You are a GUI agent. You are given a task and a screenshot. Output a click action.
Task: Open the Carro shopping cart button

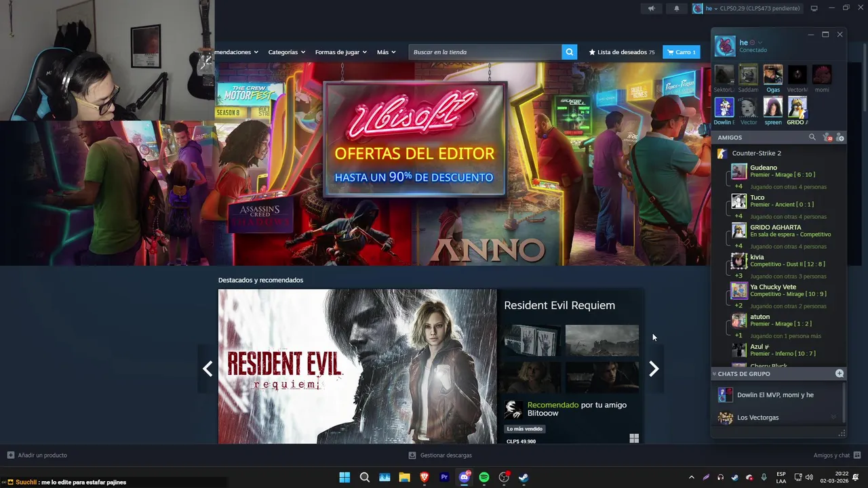pos(682,52)
